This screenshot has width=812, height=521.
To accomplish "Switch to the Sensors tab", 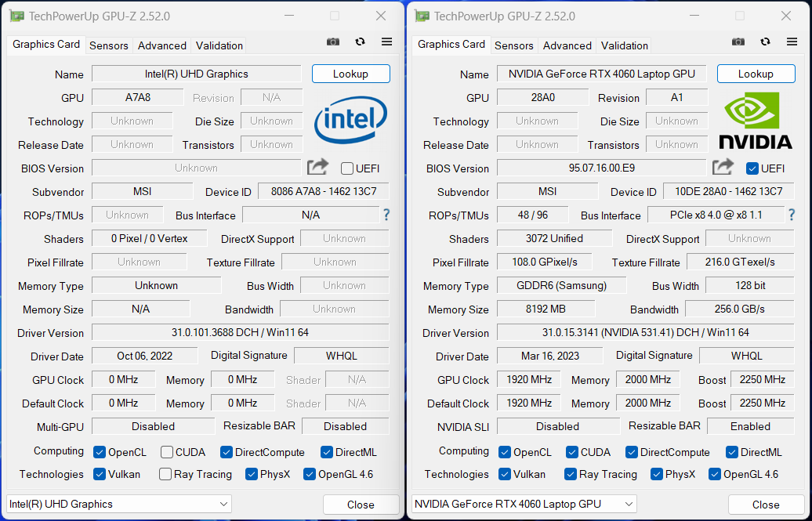I will click(108, 45).
